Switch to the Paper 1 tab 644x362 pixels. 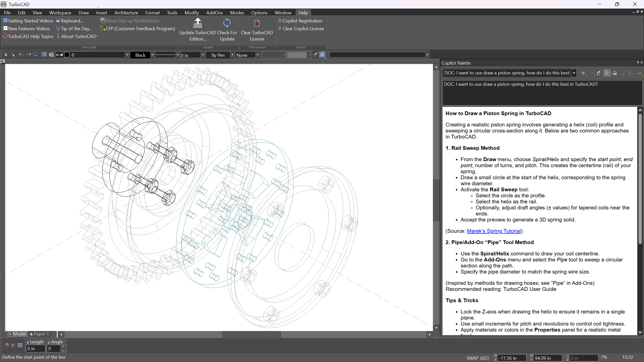(39, 334)
